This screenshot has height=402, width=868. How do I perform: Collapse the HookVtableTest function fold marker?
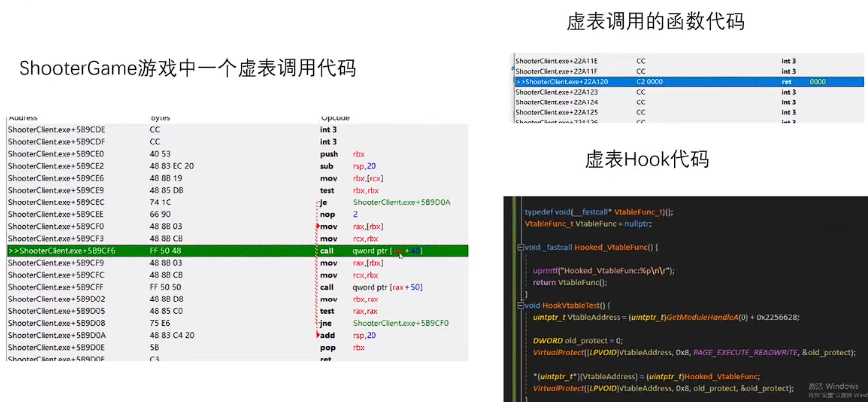click(x=520, y=305)
